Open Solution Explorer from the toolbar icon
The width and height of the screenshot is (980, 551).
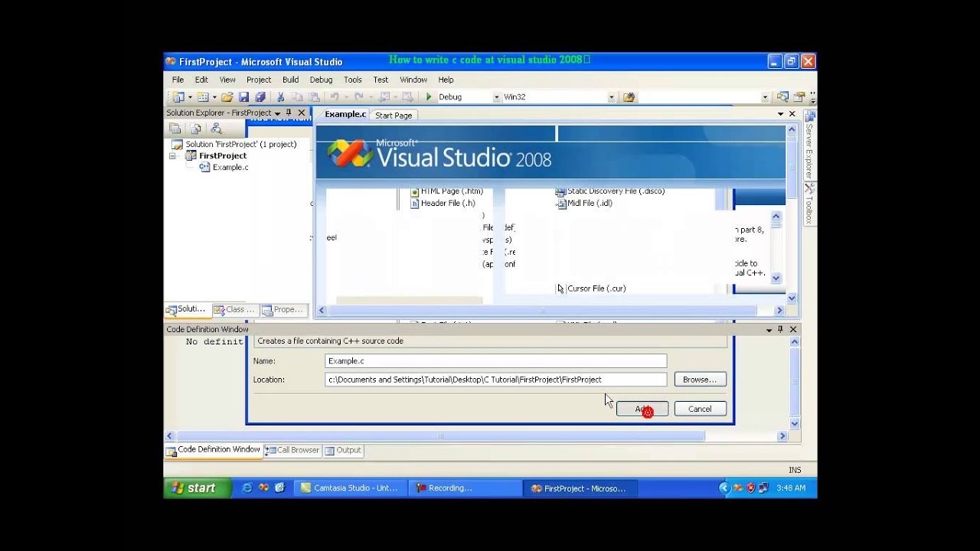click(x=782, y=97)
